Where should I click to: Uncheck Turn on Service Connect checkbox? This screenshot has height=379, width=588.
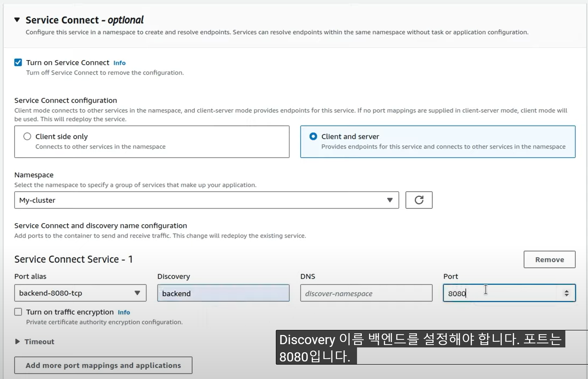[x=18, y=62]
